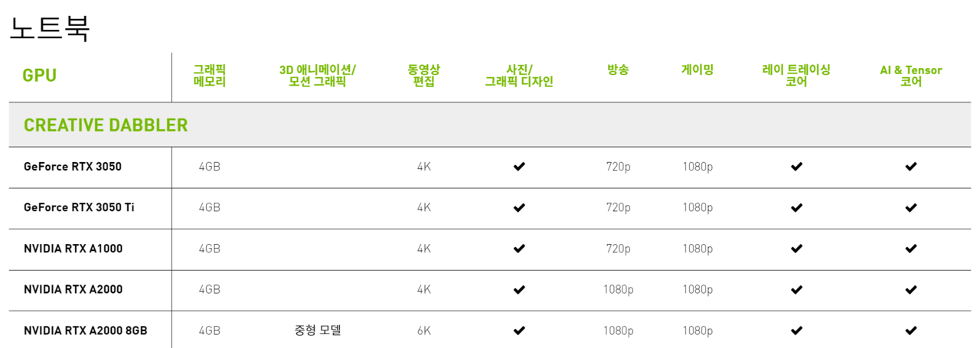Select the GeForce RTX 3050 row label
Screen dimensions: 980x348
pos(73,167)
